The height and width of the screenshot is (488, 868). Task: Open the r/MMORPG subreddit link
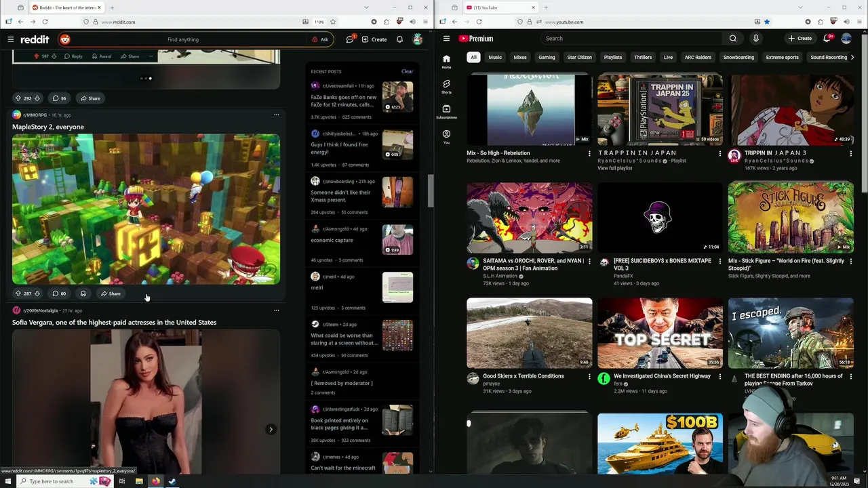35,115
